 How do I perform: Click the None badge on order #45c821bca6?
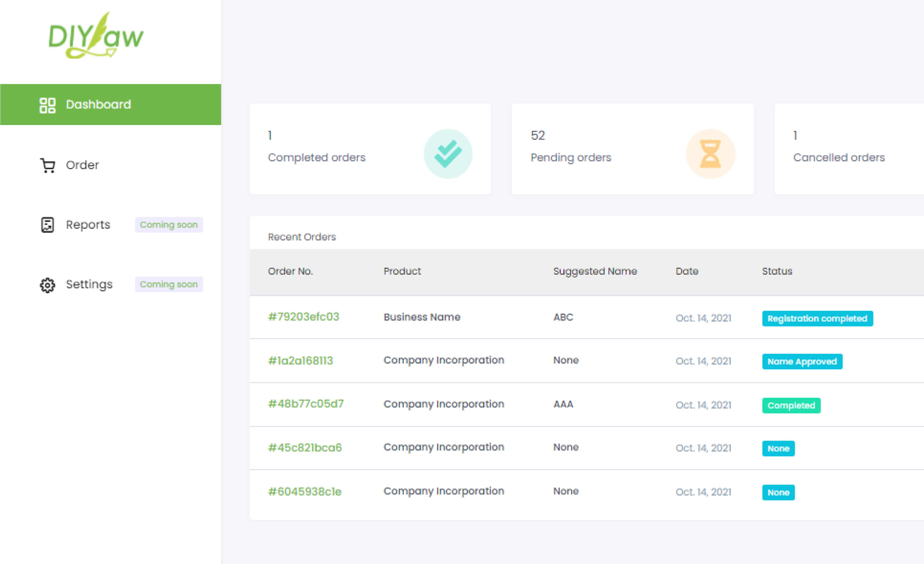point(778,448)
